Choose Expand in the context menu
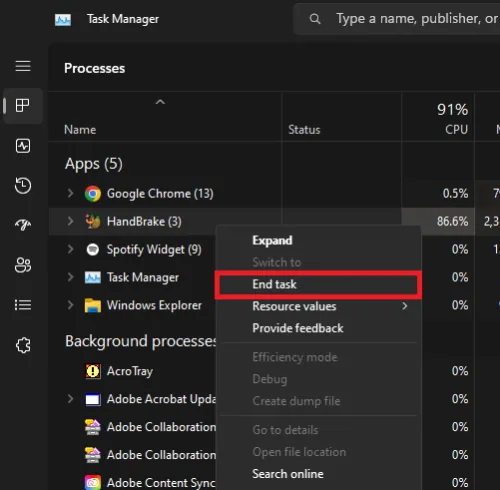 pos(272,240)
